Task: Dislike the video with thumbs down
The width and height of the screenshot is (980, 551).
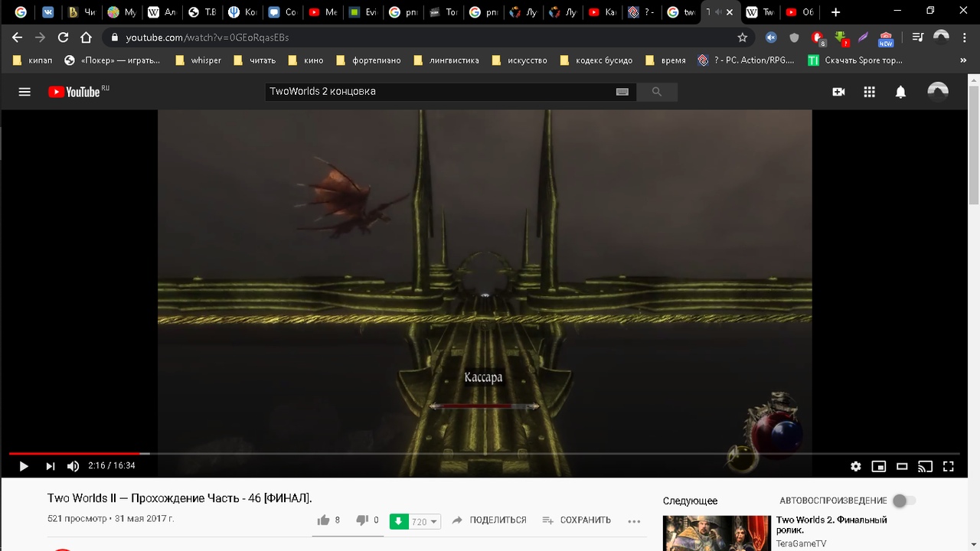Action: point(367,520)
